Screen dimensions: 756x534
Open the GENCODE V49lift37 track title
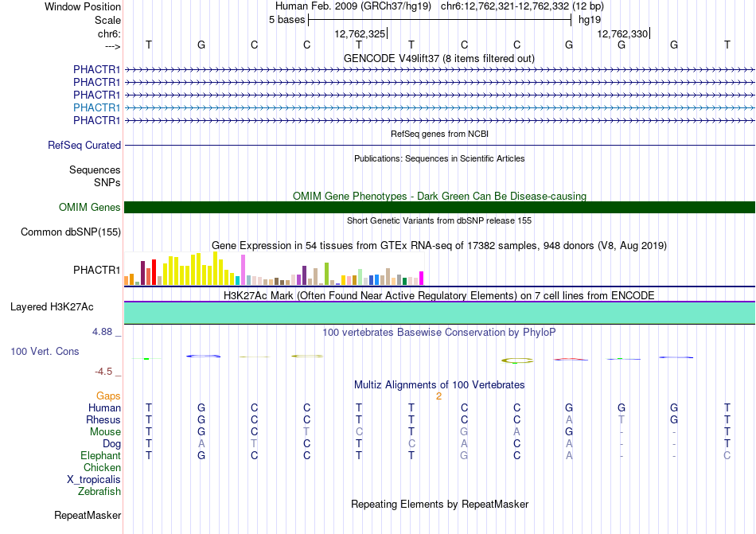click(x=439, y=58)
